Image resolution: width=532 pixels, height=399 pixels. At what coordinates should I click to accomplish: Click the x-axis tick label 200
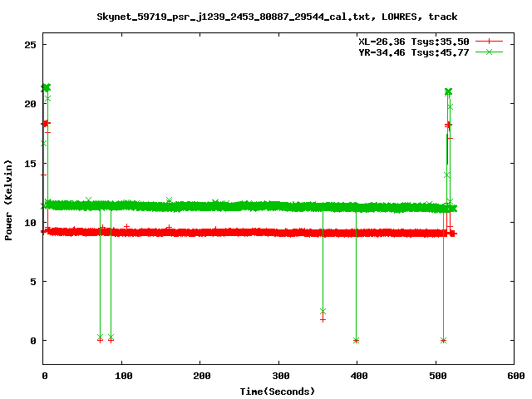click(x=201, y=376)
